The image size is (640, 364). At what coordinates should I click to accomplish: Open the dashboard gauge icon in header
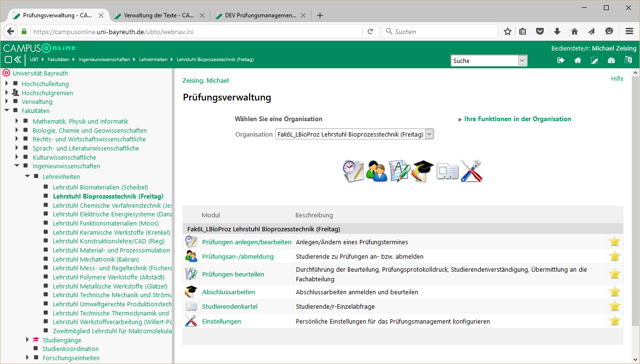pyautogui.click(x=612, y=60)
